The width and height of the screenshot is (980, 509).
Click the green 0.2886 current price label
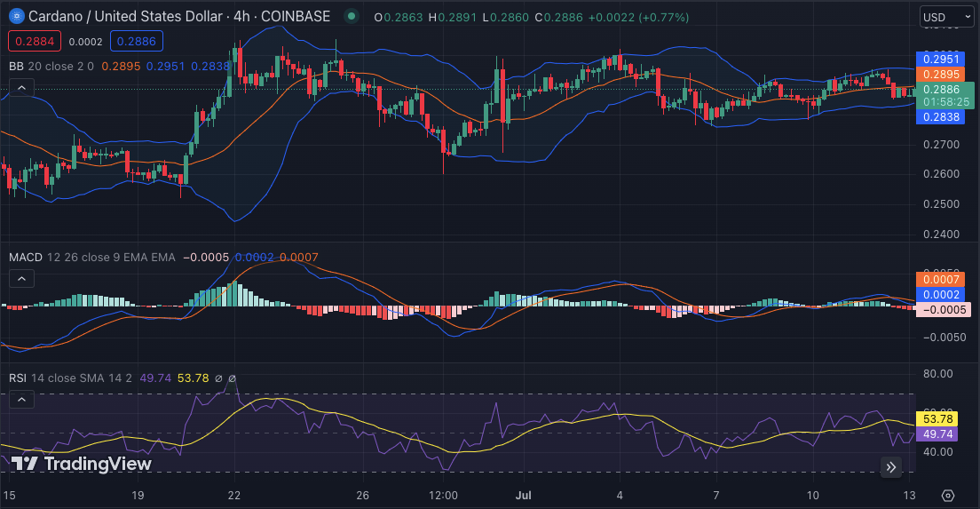coord(941,90)
